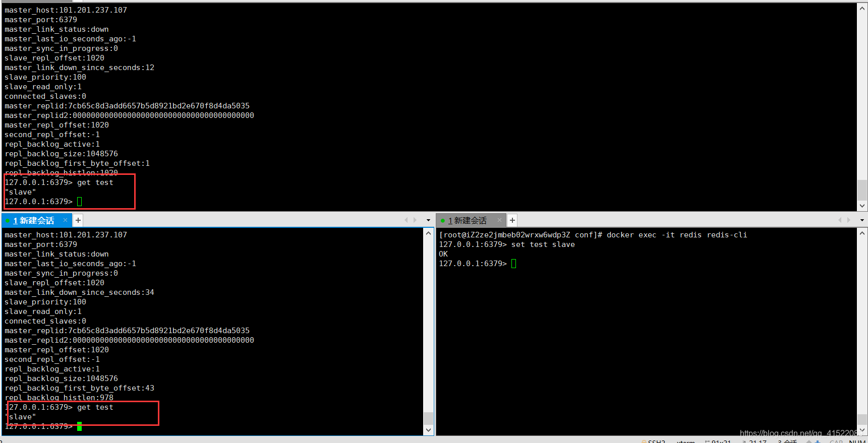Click "slave_repl_offset:1020" in bottom-left pane
This screenshot has width=868, height=443.
tap(54, 283)
